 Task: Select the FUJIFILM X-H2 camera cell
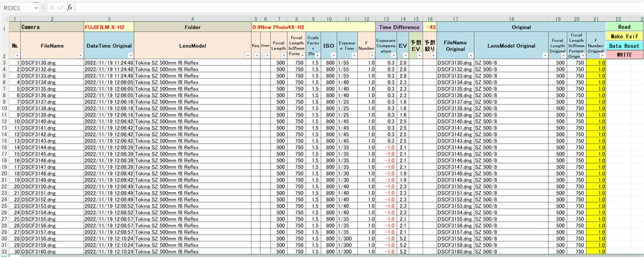pyautogui.click(x=109, y=28)
